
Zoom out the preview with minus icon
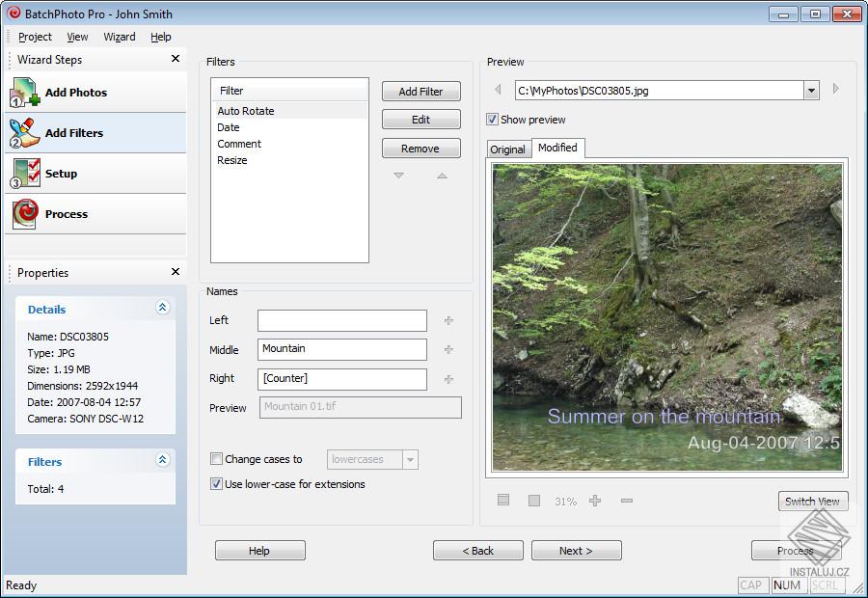point(627,501)
